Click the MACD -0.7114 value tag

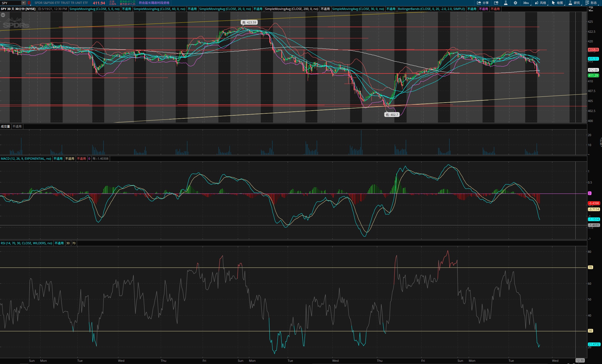coord(594,209)
